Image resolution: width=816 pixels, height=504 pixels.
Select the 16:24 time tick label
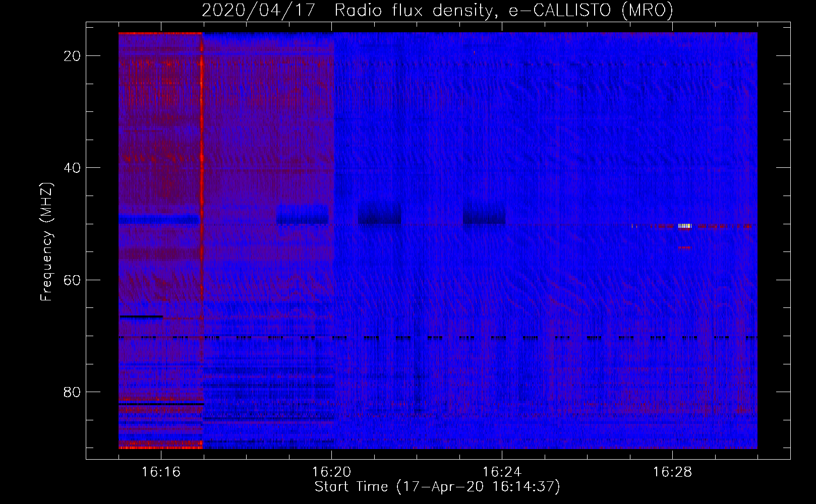pyautogui.click(x=502, y=472)
